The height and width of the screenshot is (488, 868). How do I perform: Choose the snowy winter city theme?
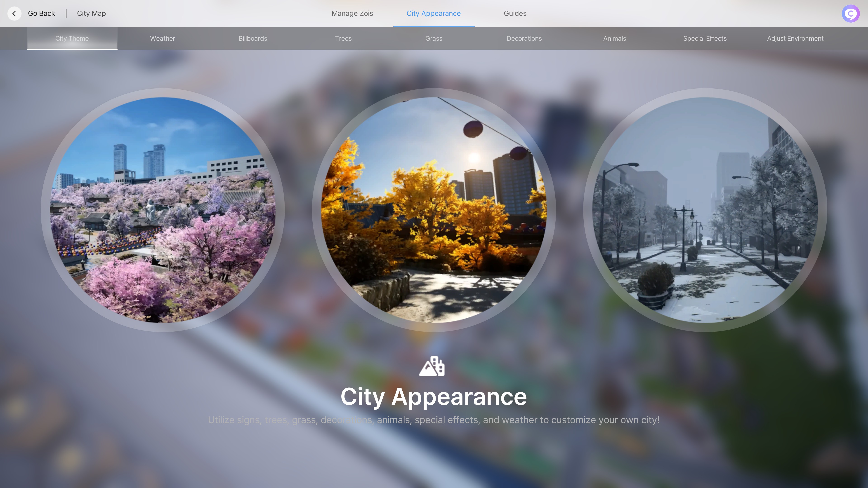click(x=705, y=210)
